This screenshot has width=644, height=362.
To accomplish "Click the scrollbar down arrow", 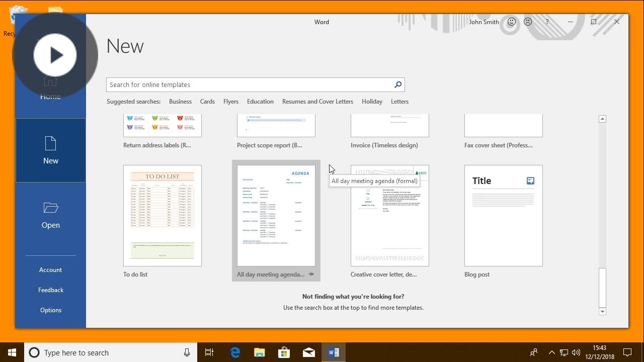I will [x=602, y=311].
